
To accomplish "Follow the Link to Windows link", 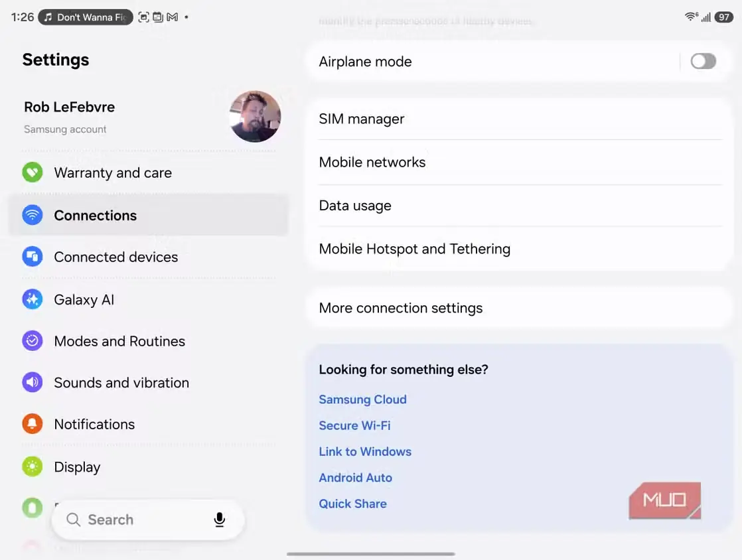I will [x=365, y=451].
